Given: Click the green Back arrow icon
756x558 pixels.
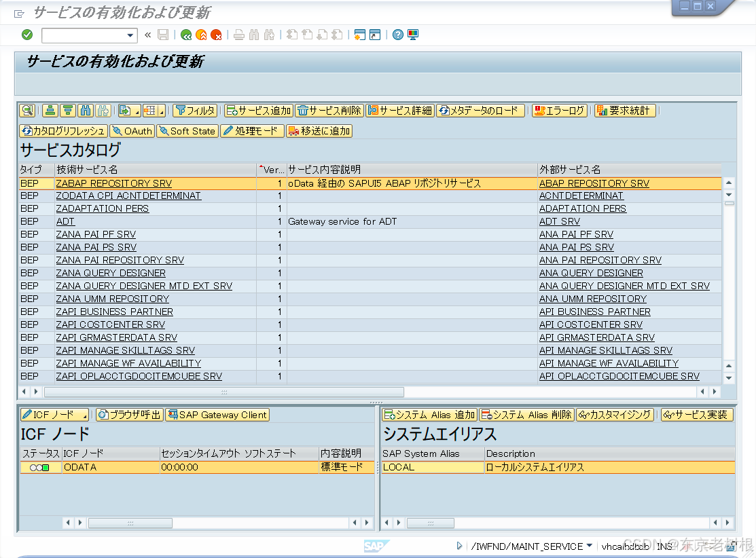Looking at the screenshot, I should pyautogui.click(x=185, y=35).
